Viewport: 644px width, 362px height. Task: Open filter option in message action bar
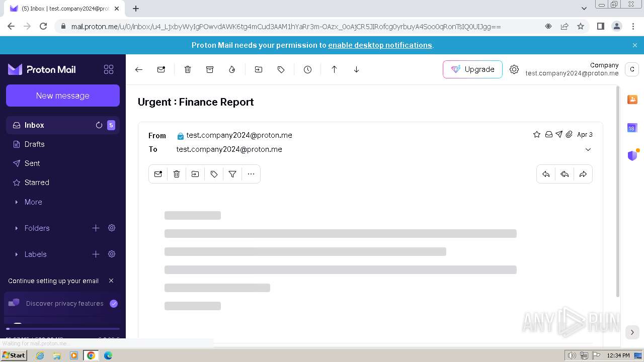pyautogui.click(x=232, y=174)
